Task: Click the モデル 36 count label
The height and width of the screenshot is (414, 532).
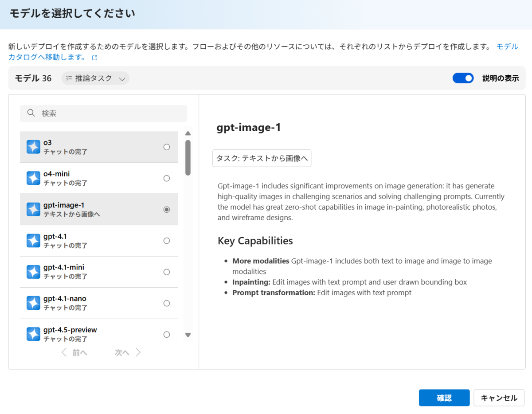Action: click(33, 78)
